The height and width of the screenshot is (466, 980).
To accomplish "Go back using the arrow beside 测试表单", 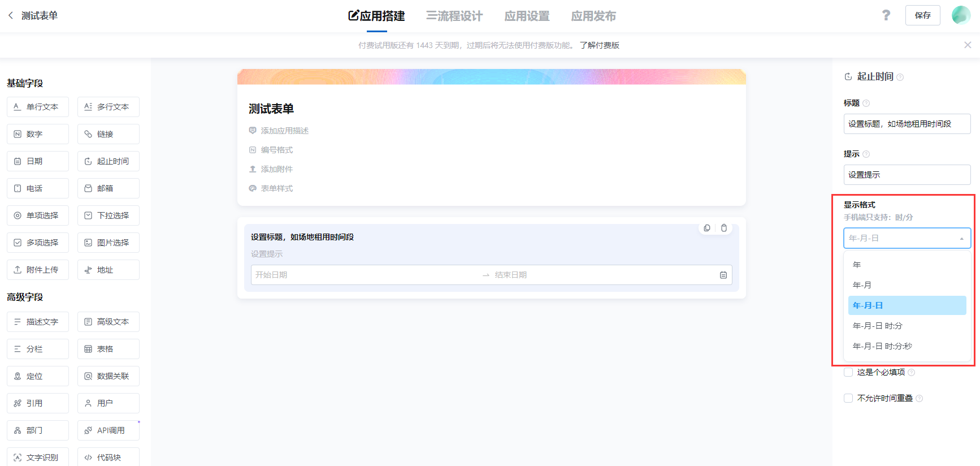I will click(11, 15).
